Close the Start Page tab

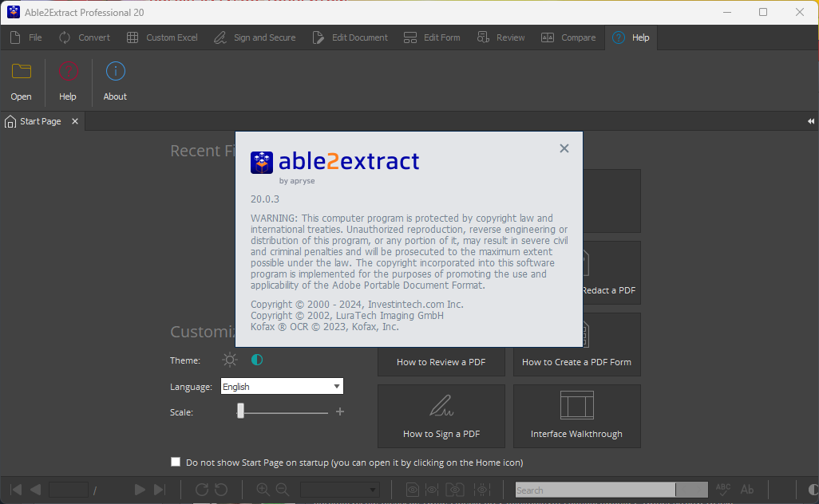[x=75, y=121]
